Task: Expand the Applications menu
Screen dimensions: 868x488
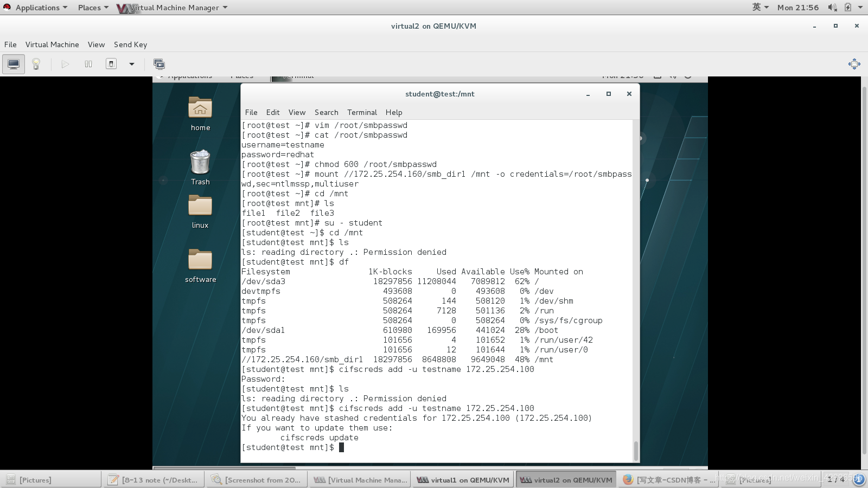Action: [x=37, y=8]
